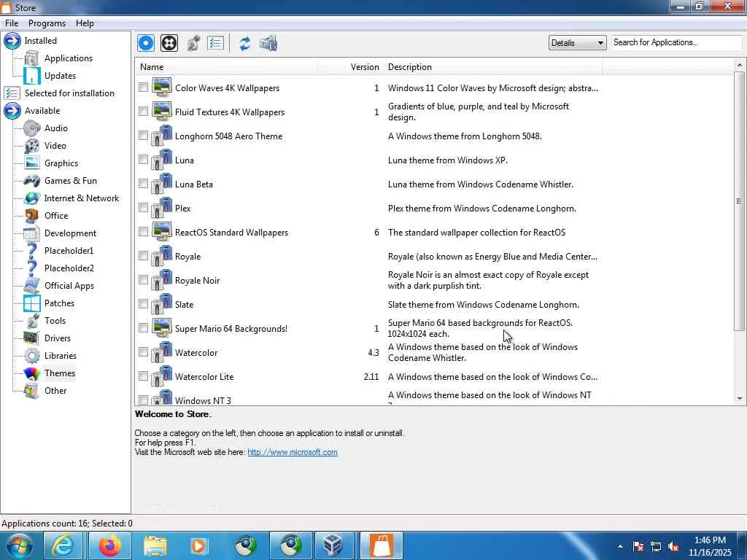The image size is (747, 560).
Task: Check the Color Waves 4K Wallpapers checkbox
Action: [144, 87]
